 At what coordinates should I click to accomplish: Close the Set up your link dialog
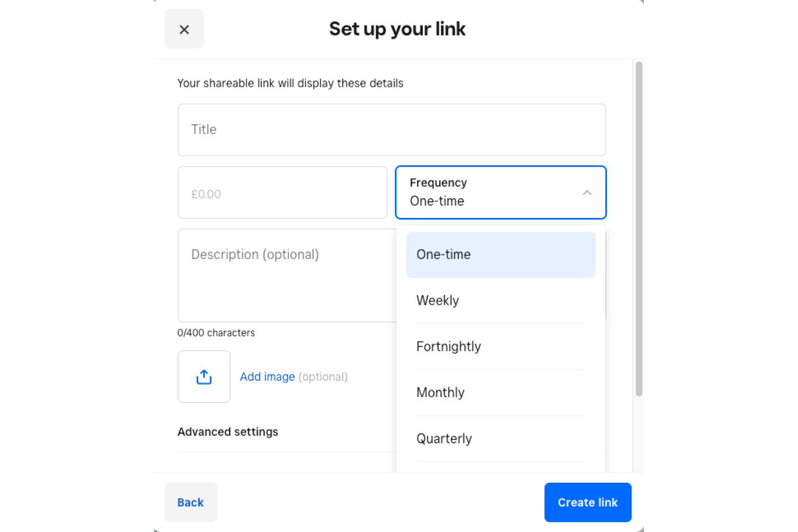[184, 29]
